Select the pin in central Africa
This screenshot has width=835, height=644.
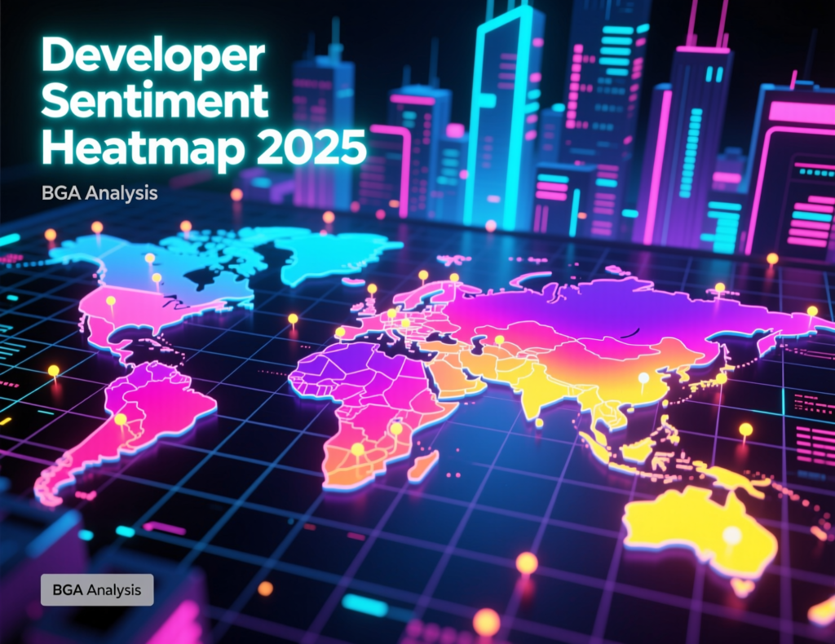[397, 428]
